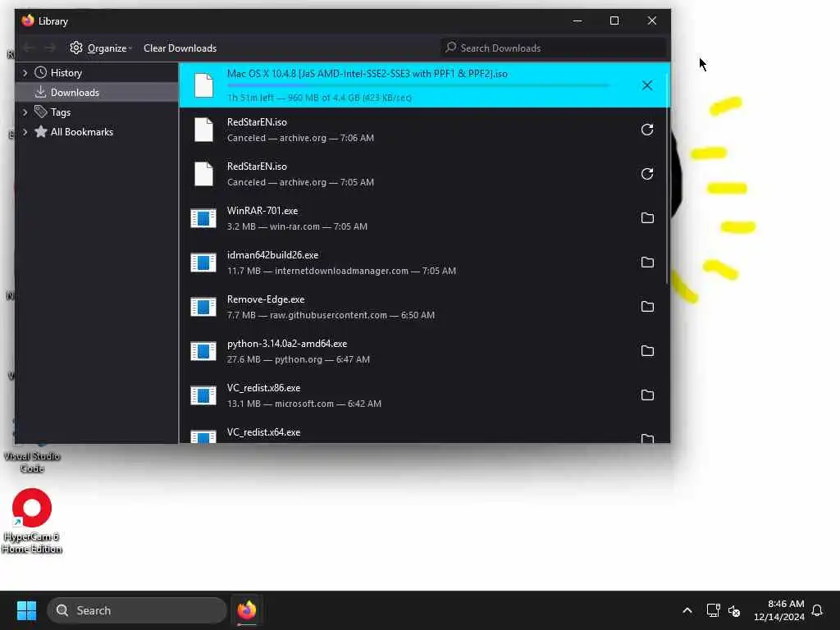
Task: Click the search magnifier in Search Downloads
Action: pyautogui.click(x=451, y=48)
